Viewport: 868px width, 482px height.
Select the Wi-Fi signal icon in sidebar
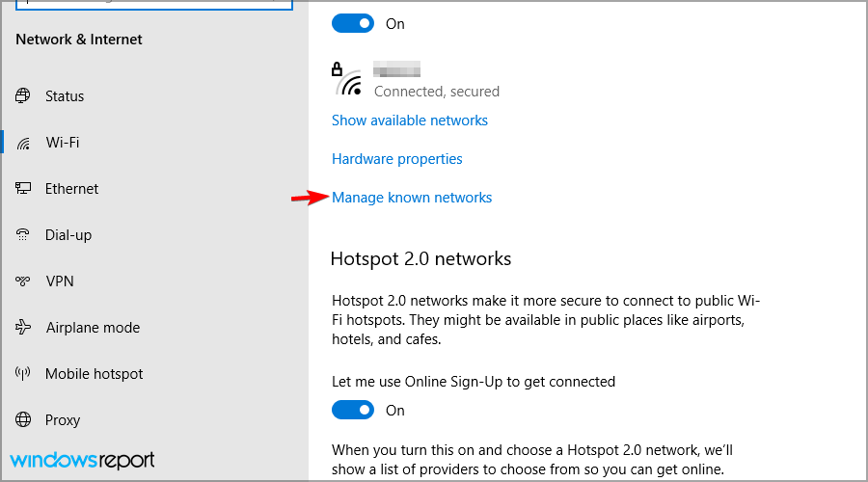[x=23, y=144]
